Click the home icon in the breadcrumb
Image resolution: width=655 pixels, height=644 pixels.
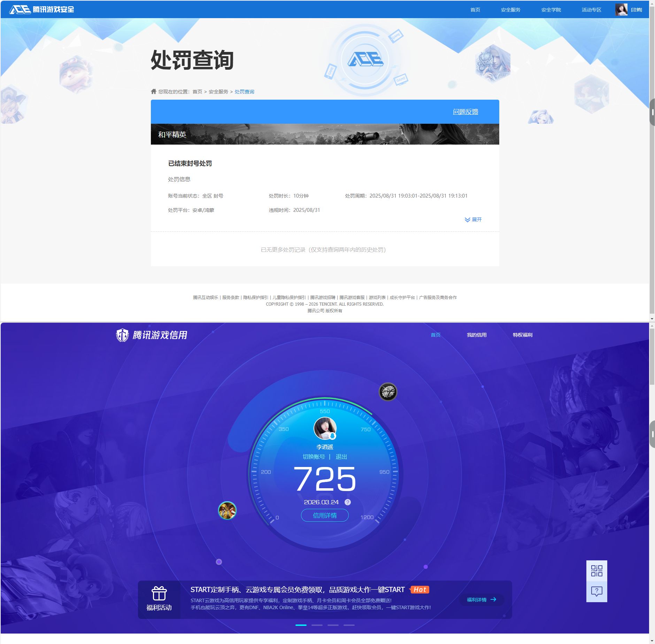point(153,91)
